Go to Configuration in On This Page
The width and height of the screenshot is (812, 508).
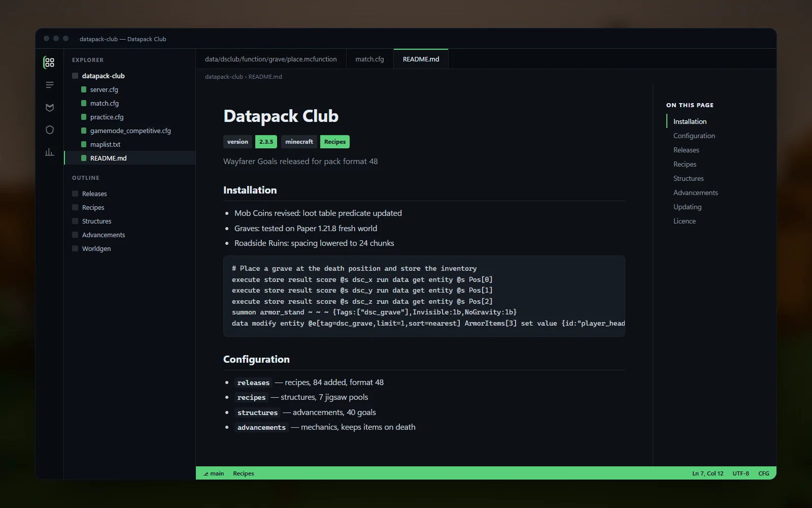694,136
